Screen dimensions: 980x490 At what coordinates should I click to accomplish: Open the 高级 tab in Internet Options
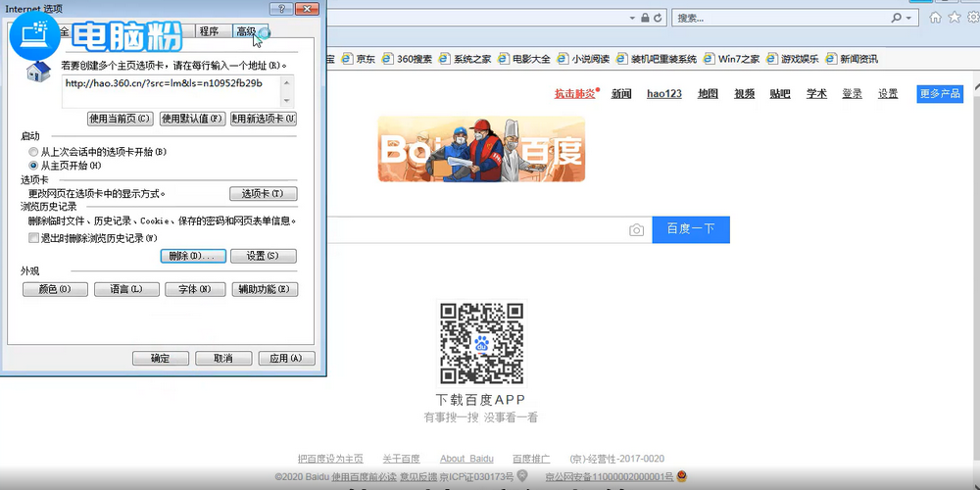(x=248, y=31)
